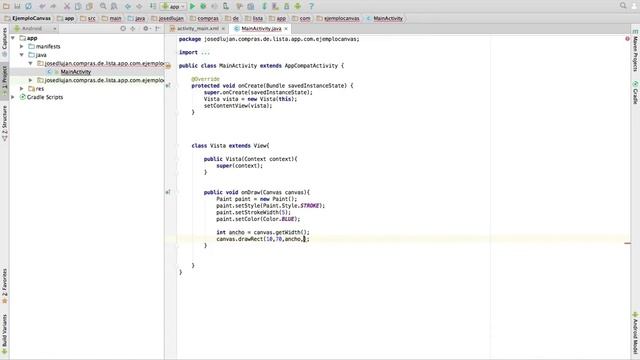The height and width of the screenshot is (360, 640).
Task: Open the app run configuration dropdown
Action: click(x=173, y=6)
